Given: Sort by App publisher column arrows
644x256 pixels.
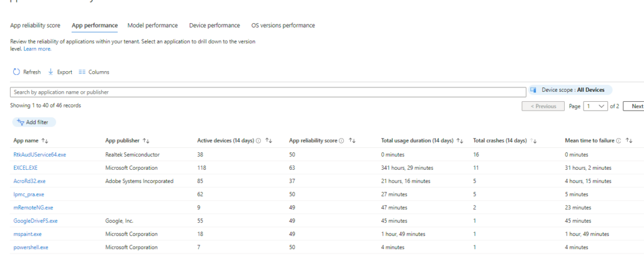Looking at the screenshot, I should [x=146, y=141].
